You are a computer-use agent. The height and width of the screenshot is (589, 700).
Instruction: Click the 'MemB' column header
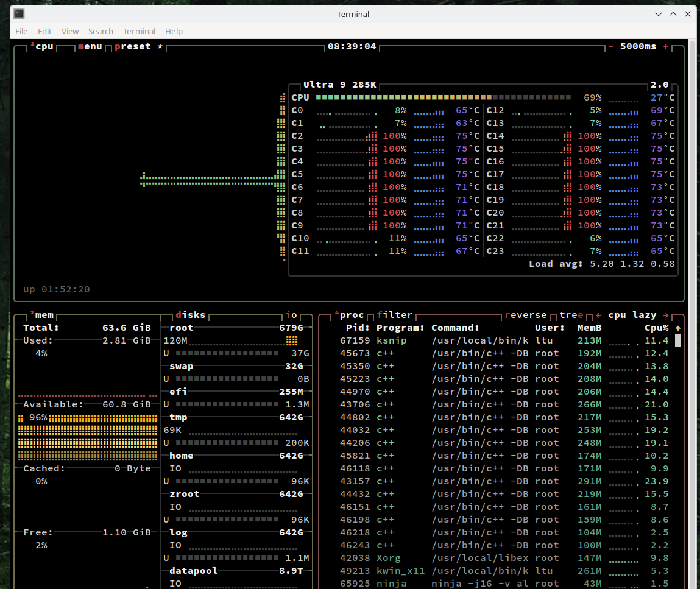point(589,328)
